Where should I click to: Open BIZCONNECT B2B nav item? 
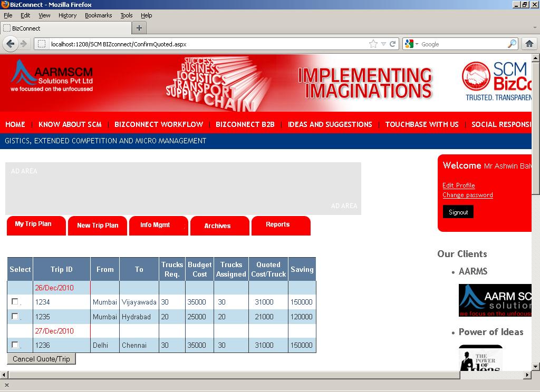coord(245,124)
